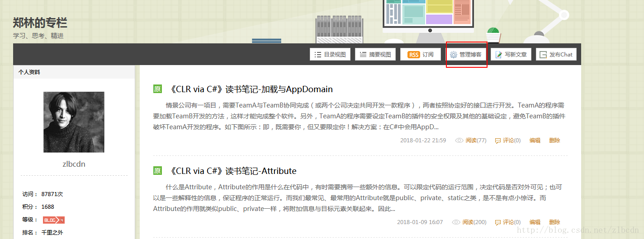Click the zlbcdn username under the avatar
The height and width of the screenshot is (239, 644).
pyautogui.click(x=74, y=164)
